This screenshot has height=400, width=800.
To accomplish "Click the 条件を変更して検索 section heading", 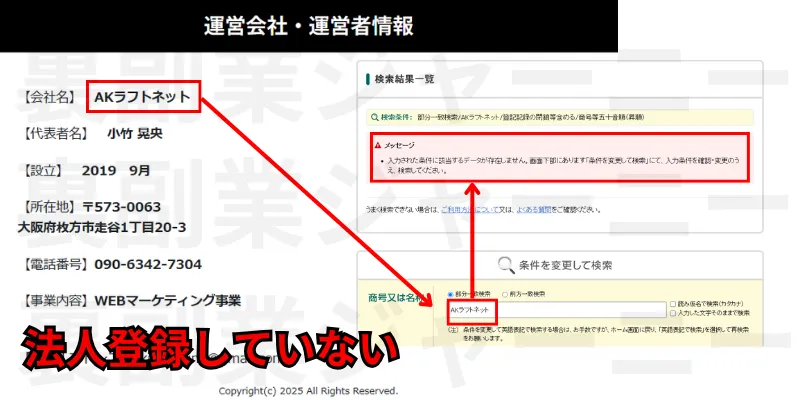I will [x=565, y=265].
